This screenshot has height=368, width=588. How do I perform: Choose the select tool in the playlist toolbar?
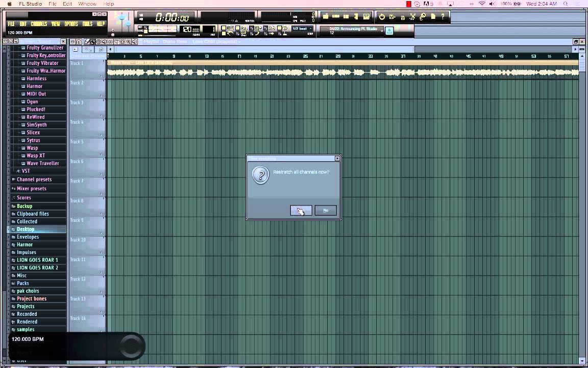[x=122, y=42]
